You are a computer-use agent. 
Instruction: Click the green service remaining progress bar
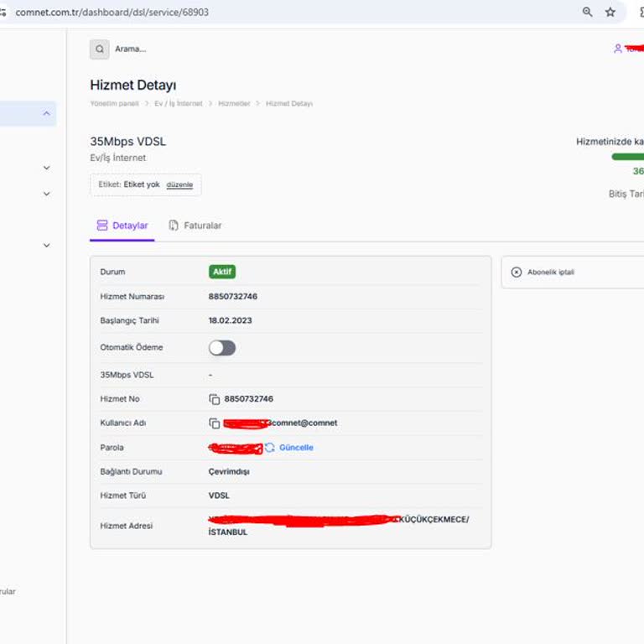[x=627, y=156]
